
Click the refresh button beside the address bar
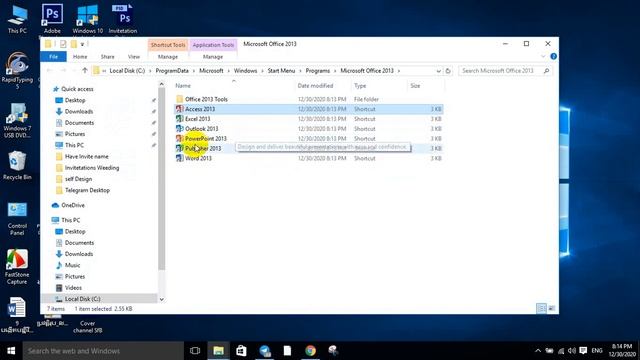[x=448, y=71]
